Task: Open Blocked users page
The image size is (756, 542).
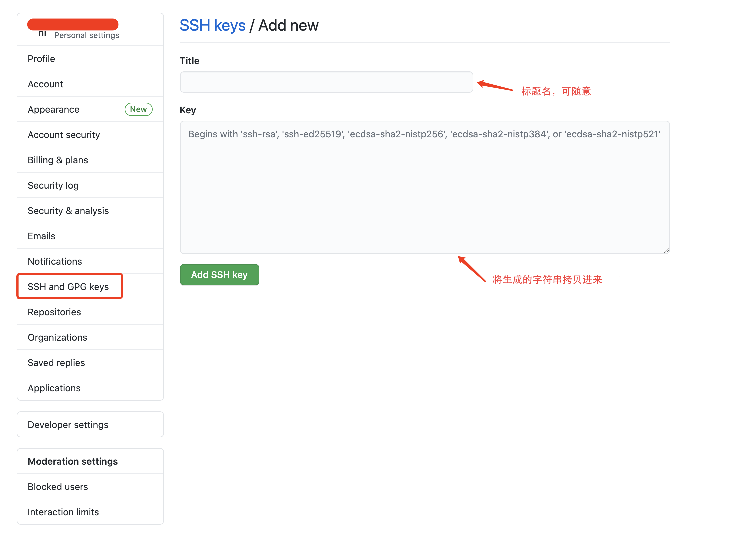Action: [58, 487]
